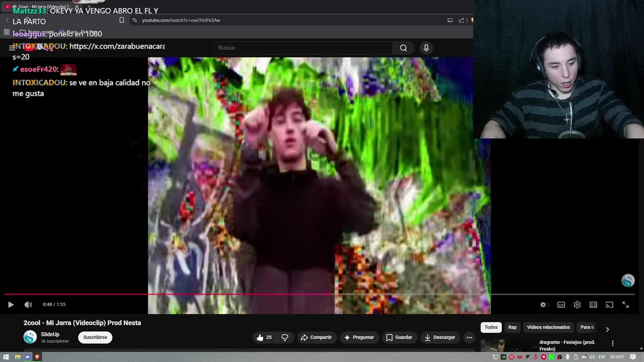Viewport: 644px width, 362px height.
Task: Select the Todos filter chip
Action: (491, 327)
